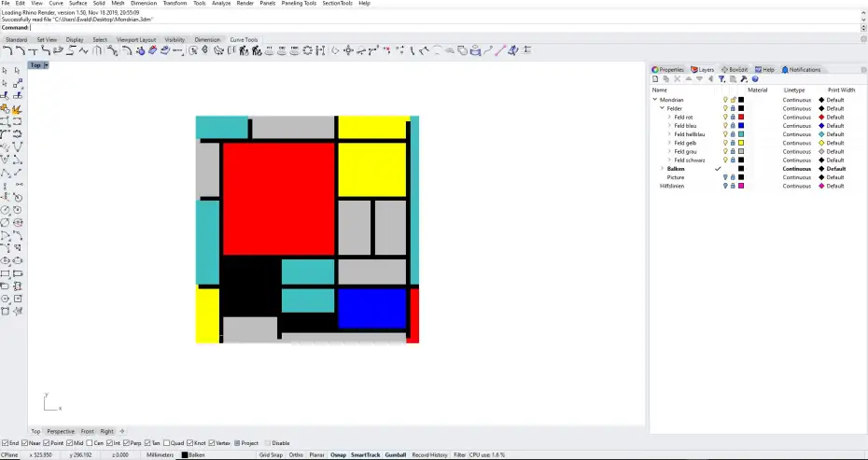Create a new layer in Layers panel

point(655,79)
